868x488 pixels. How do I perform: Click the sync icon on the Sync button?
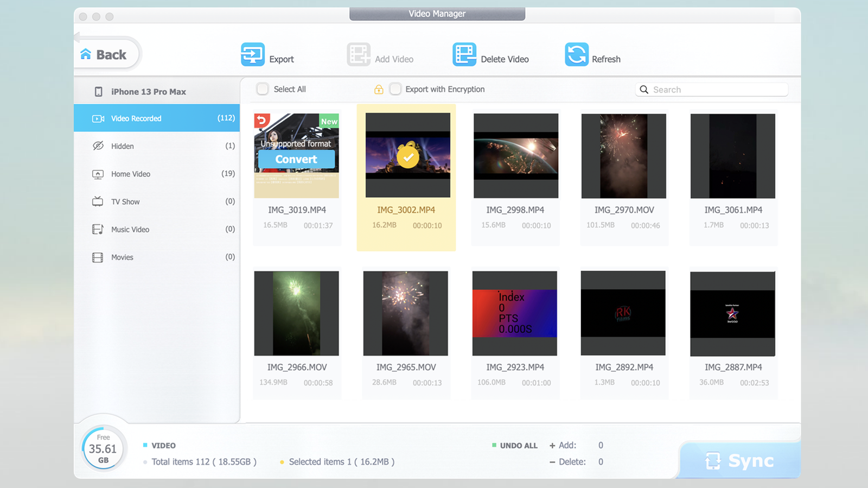(713, 461)
